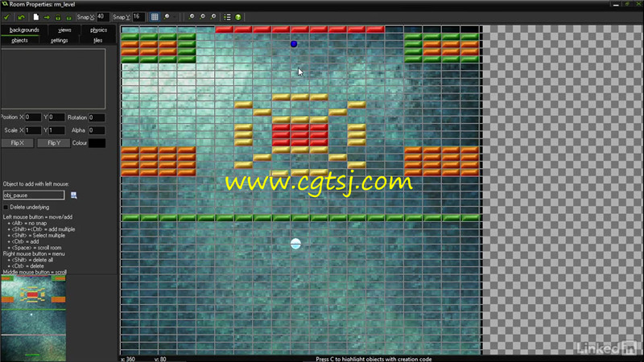This screenshot has height=362, width=644.
Task: Click the obj_pause object name field
Action: pos(34,195)
